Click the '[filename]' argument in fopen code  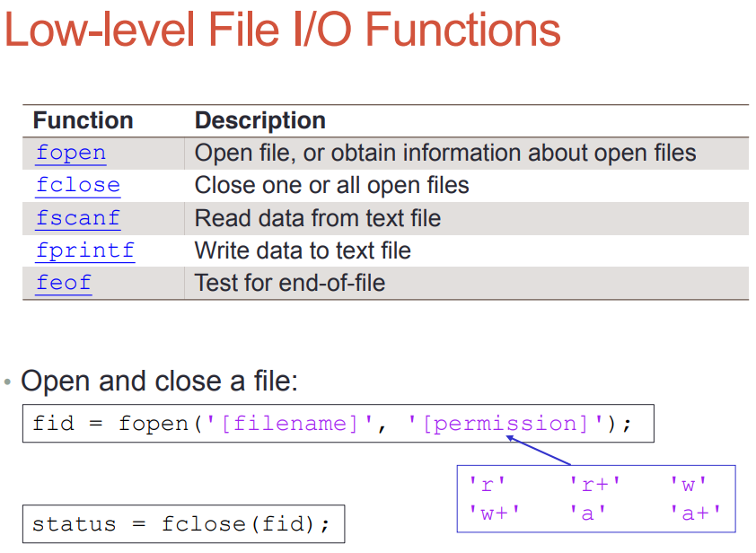coord(289,424)
